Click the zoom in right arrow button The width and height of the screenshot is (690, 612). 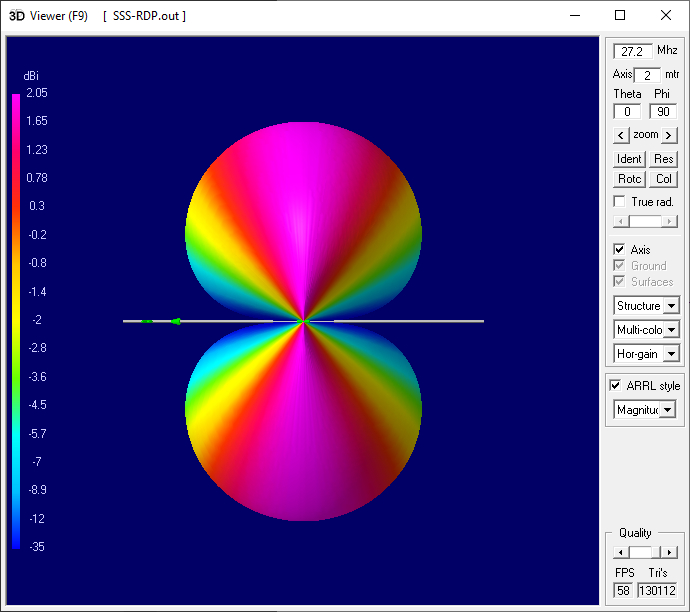tap(670, 135)
